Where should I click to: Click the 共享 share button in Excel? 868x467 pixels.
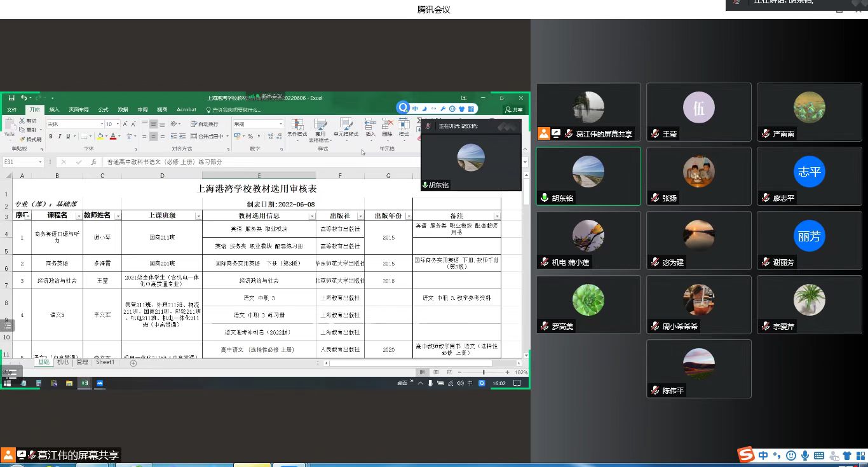(x=513, y=109)
